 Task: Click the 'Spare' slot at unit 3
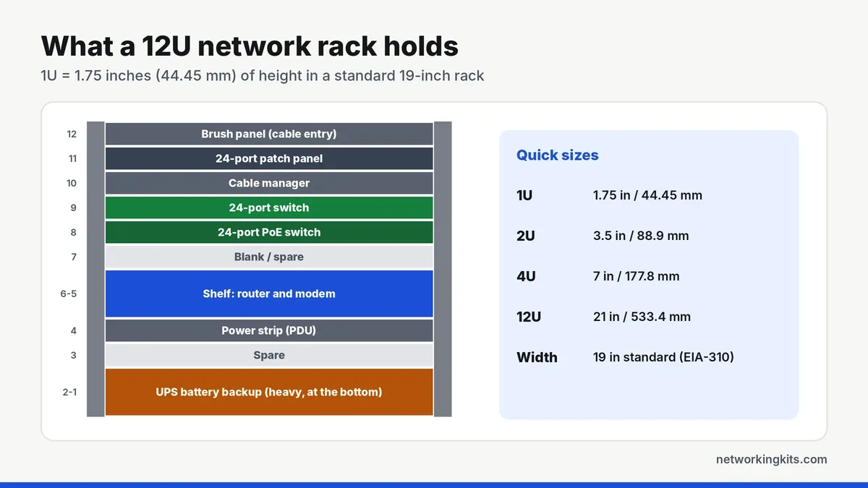point(269,355)
